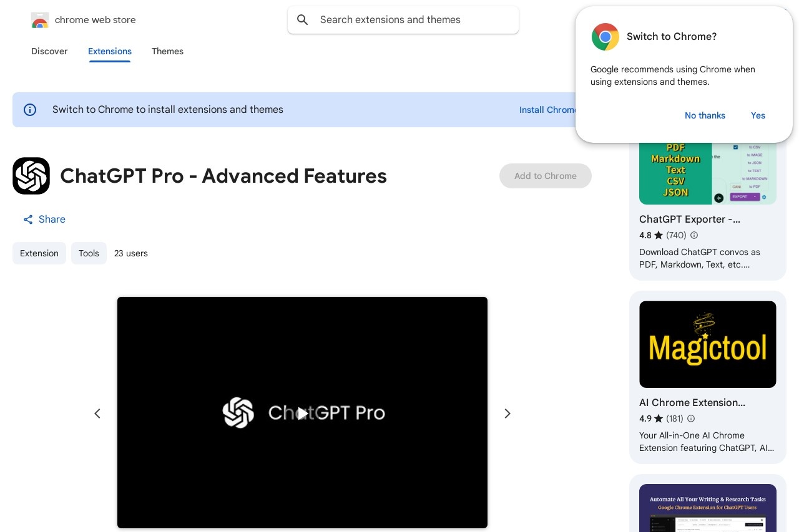The width and height of the screenshot is (799, 532).
Task: Go to previous slide in carousel
Action: [97, 414]
